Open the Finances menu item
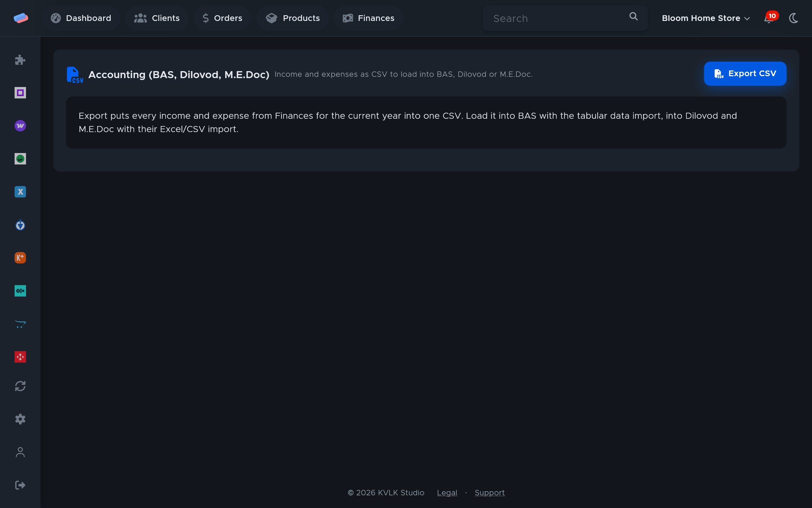The image size is (812, 508). (369, 18)
